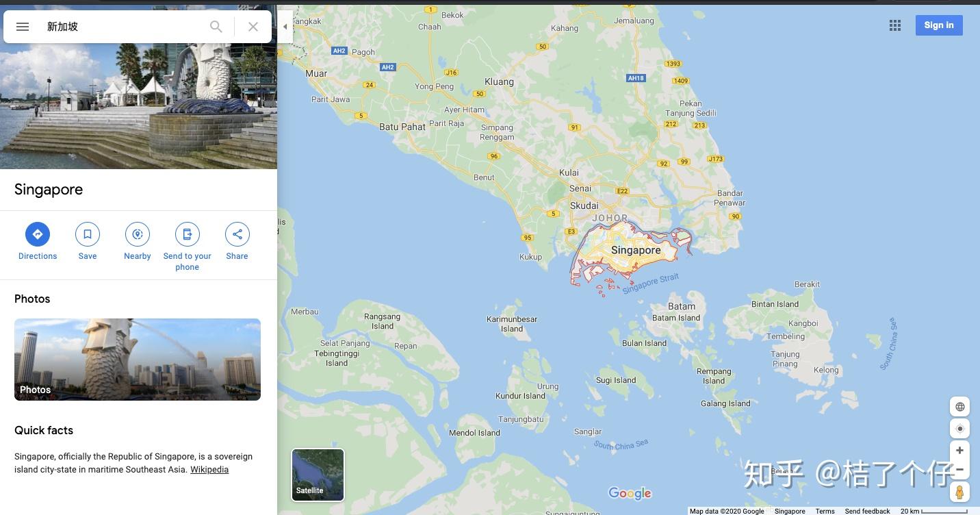This screenshot has width=980, height=515.
Task: Show your current location
Action: click(960, 429)
